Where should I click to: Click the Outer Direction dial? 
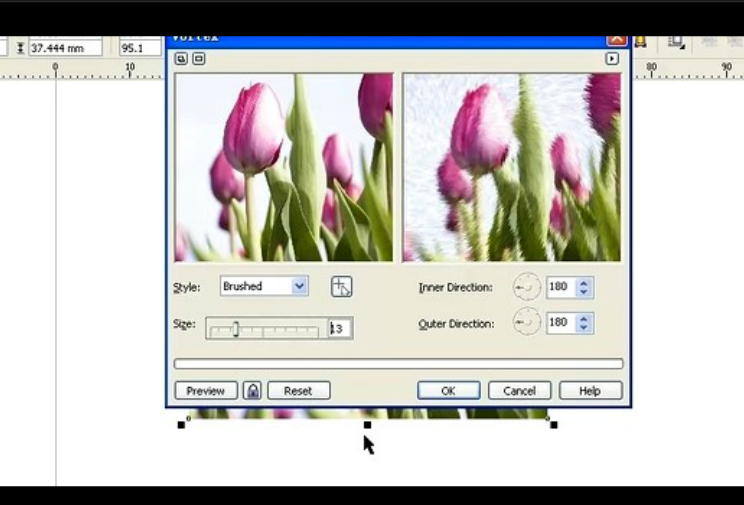527,322
